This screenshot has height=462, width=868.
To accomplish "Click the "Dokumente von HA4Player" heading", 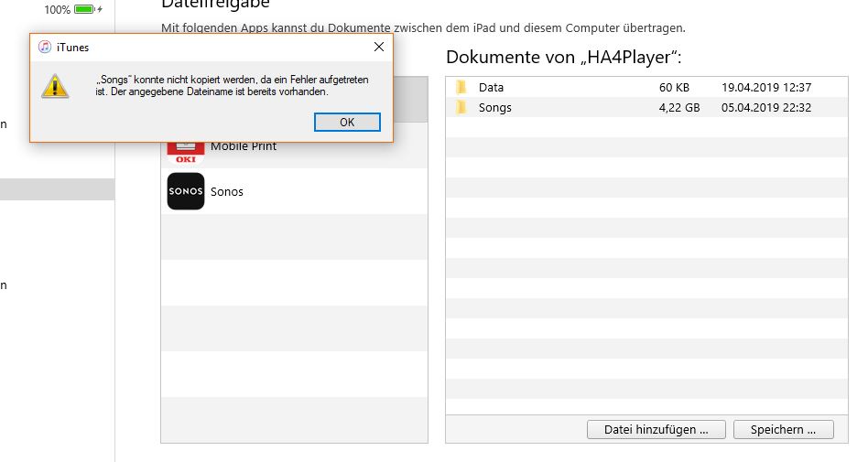I will [563, 58].
